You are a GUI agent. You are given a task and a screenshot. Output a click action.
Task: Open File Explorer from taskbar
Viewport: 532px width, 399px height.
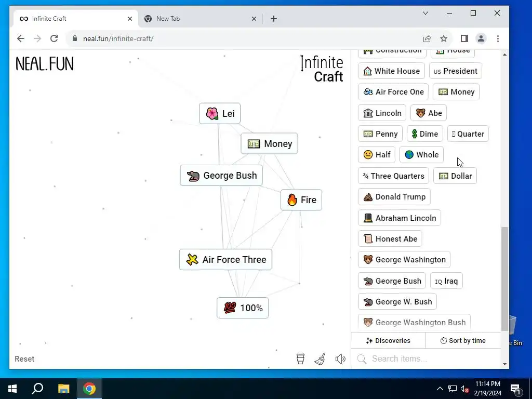tap(63, 389)
